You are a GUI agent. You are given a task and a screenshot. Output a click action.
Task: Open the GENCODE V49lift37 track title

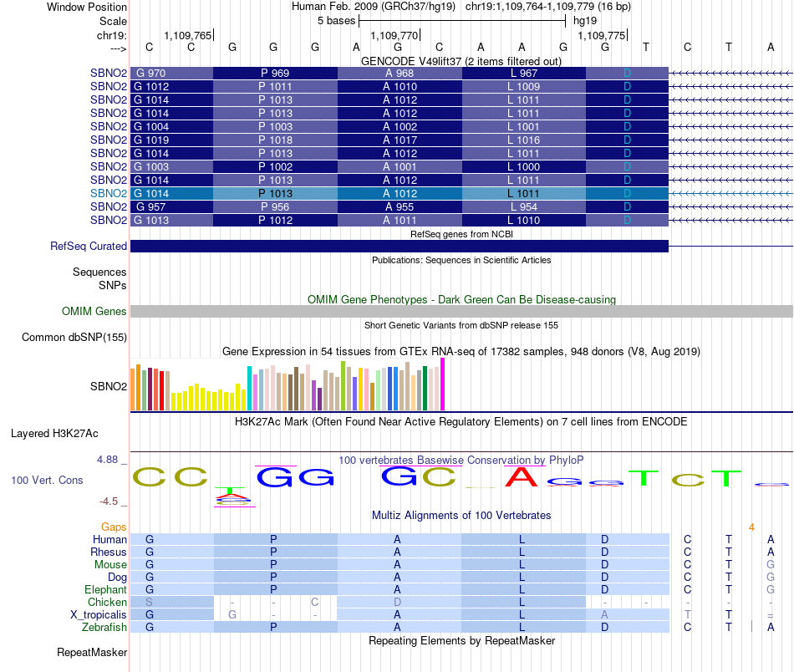click(461, 61)
